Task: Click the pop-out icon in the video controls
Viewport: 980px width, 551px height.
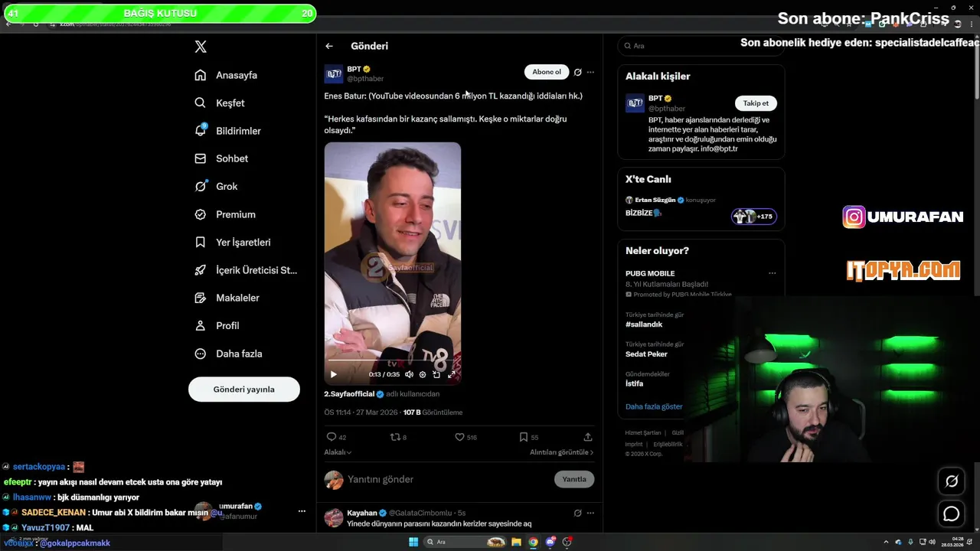Action: click(x=436, y=374)
